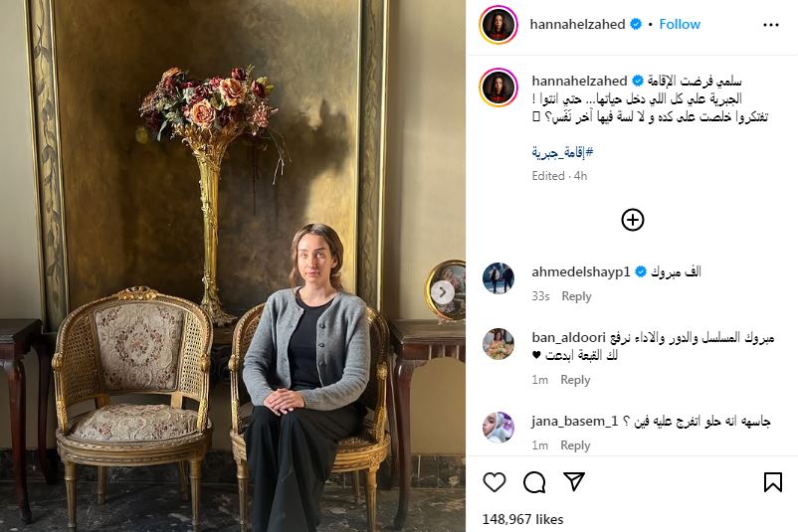Screen dimensions: 798x532
Task: Click the caption author avatar beside the text
Action: point(499,87)
